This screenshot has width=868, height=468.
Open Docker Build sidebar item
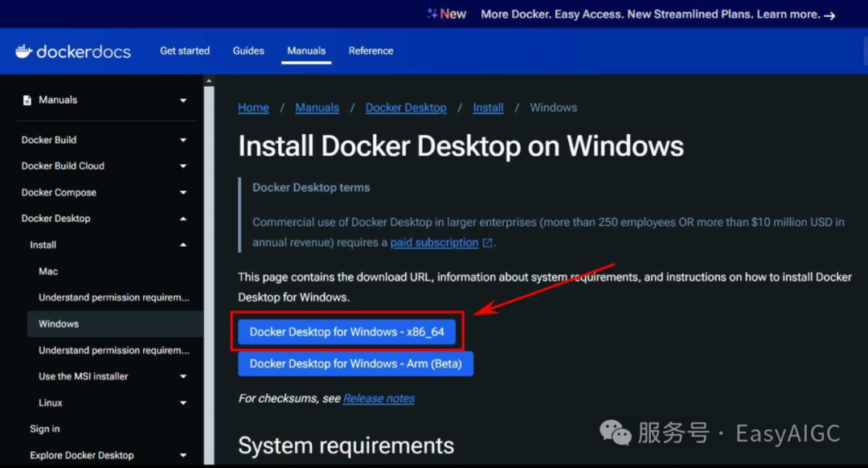tap(49, 140)
